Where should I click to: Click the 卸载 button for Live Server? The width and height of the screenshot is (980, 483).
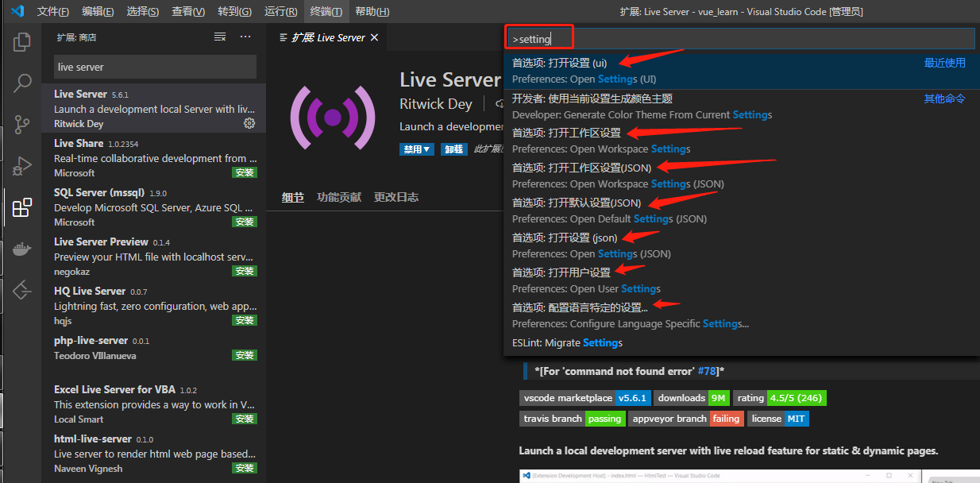coord(453,149)
